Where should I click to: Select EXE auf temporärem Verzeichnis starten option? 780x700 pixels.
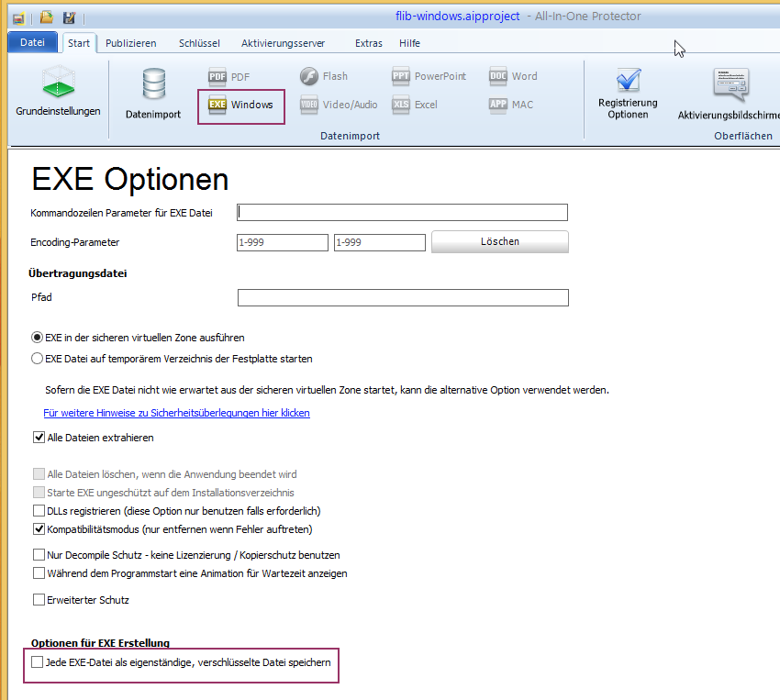[x=38, y=359]
